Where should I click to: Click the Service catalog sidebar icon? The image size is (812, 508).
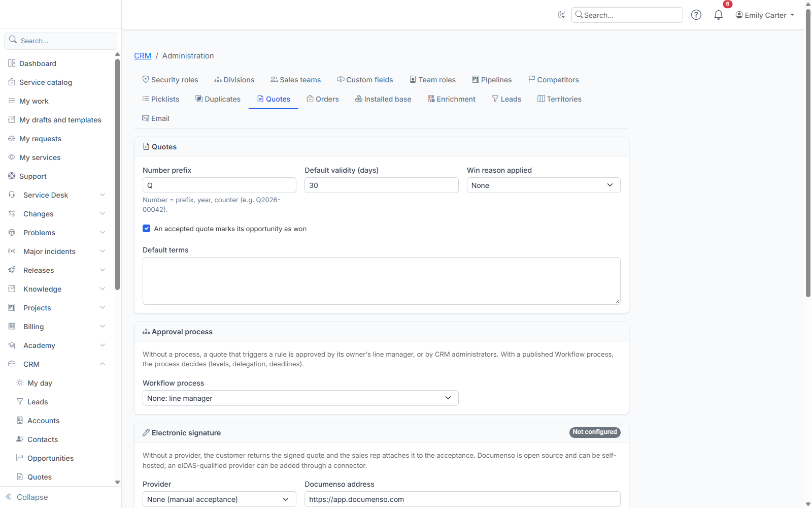tap(12, 82)
